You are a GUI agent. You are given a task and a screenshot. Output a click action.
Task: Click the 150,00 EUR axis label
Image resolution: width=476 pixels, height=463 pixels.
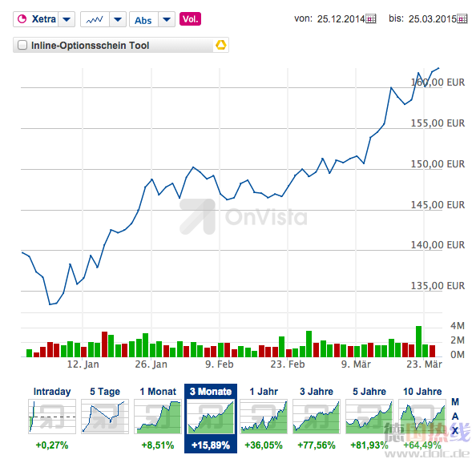438,164
